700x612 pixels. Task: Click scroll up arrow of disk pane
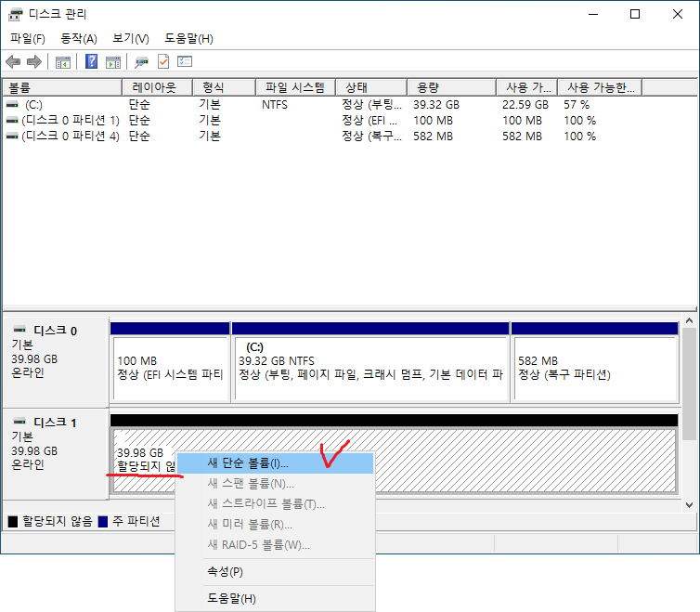tap(689, 320)
